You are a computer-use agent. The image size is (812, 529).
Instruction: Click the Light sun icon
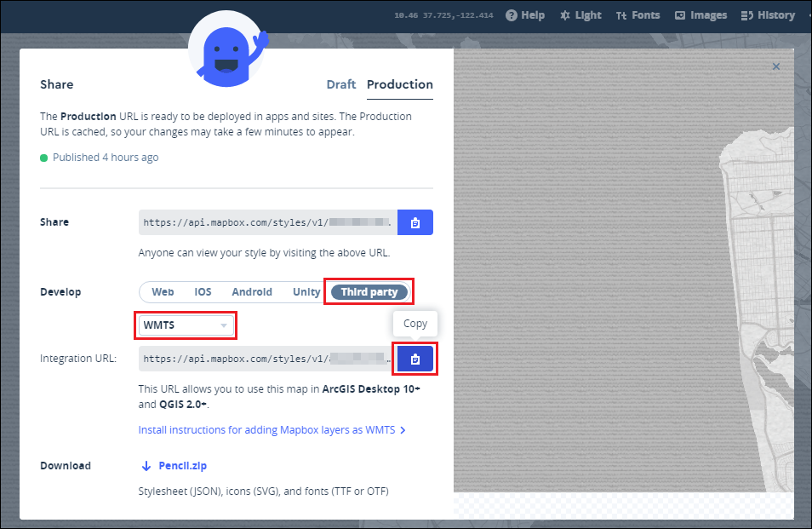[565, 15]
